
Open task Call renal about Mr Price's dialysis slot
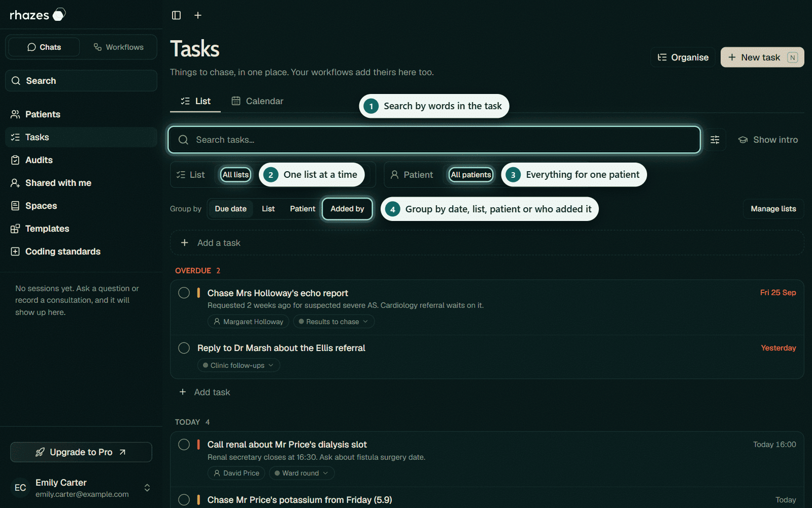pos(287,444)
